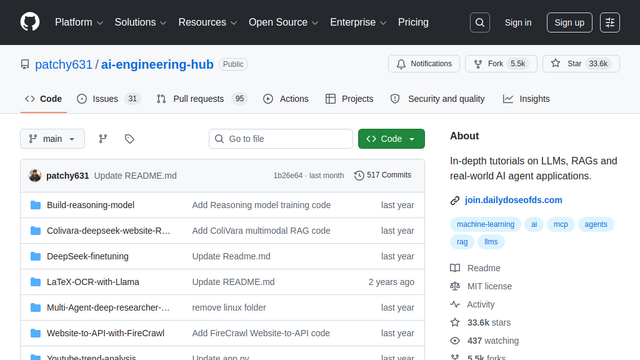The width and height of the screenshot is (640, 360).
Task: Open the LaTeX-OCR-with-Llama folder name
Action: [93, 282]
